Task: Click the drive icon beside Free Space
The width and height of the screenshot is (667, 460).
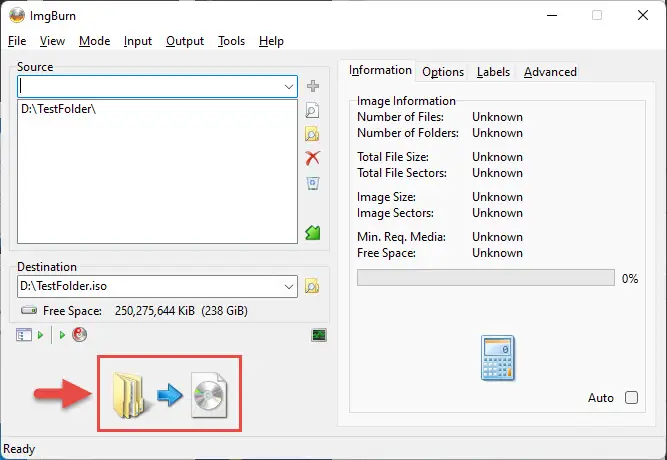Action: pyautogui.click(x=29, y=310)
